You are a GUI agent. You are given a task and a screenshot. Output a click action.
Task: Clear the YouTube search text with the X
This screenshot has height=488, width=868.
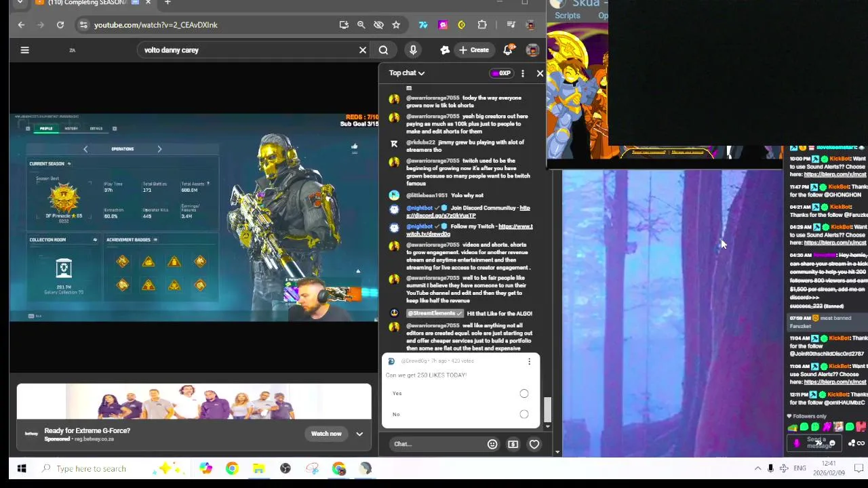tap(363, 49)
